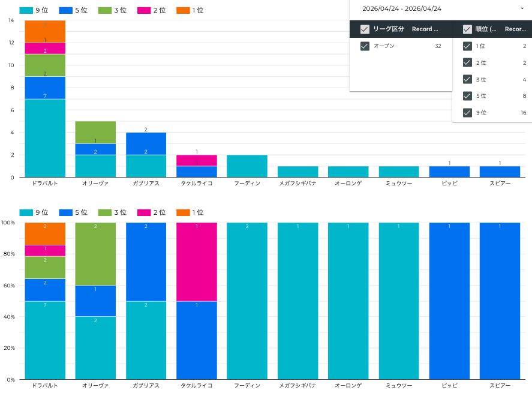The image size is (532, 393).
Task: Click the 2026/04/24 date range field
Action: tap(402, 8)
